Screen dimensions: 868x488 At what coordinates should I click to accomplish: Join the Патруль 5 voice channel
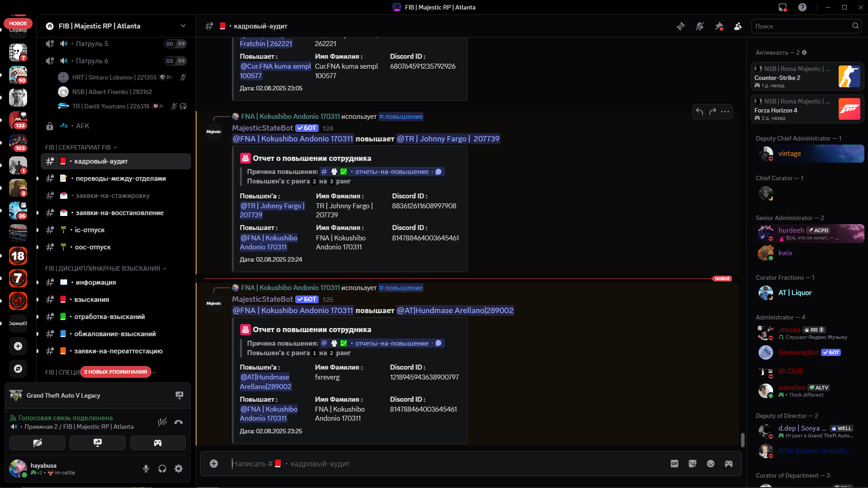116,44
